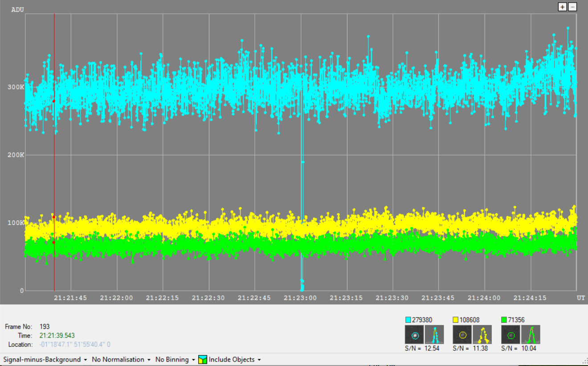Click the green PSF profile thumbnail

coord(531,335)
